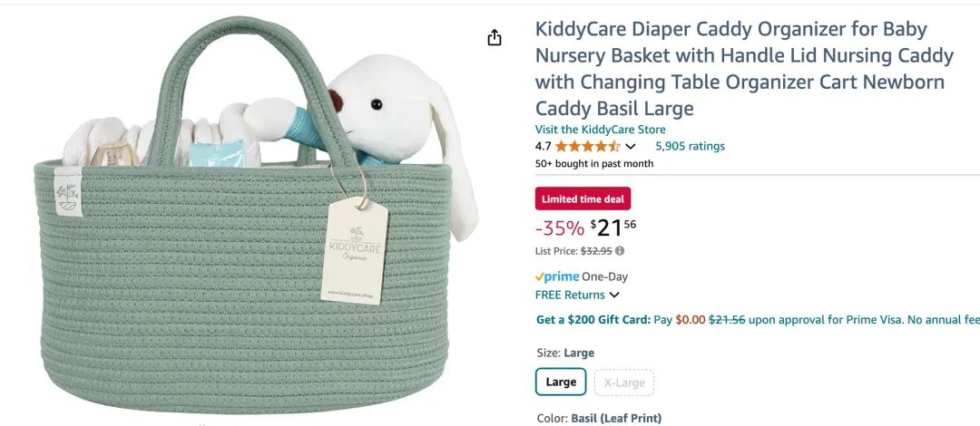The height and width of the screenshot is (426, 980).
Task: Click the Color: Basil (Leaf Print) label
Action: coord(598,418)
